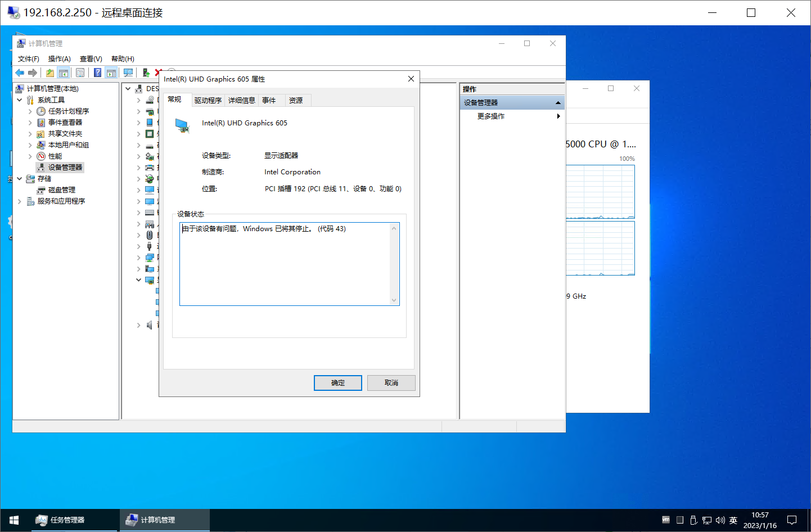This screenshot has height=532, width=811.
Task: Select 设备管理器 in the left tree
Action: click(x=65, y=168)
